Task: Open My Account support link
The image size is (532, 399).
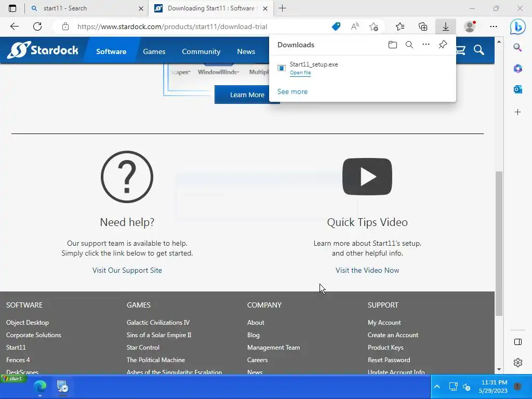Action: click(384, 323)
